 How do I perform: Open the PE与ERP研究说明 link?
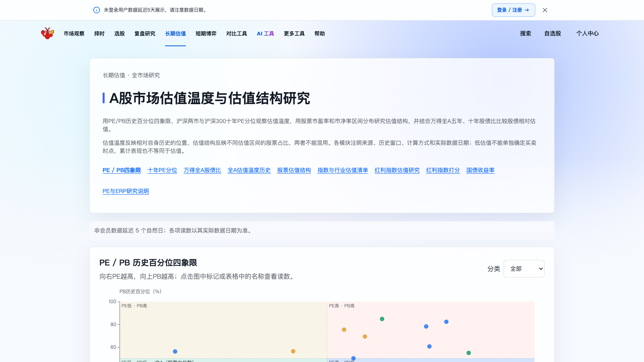tap(126, 191)
